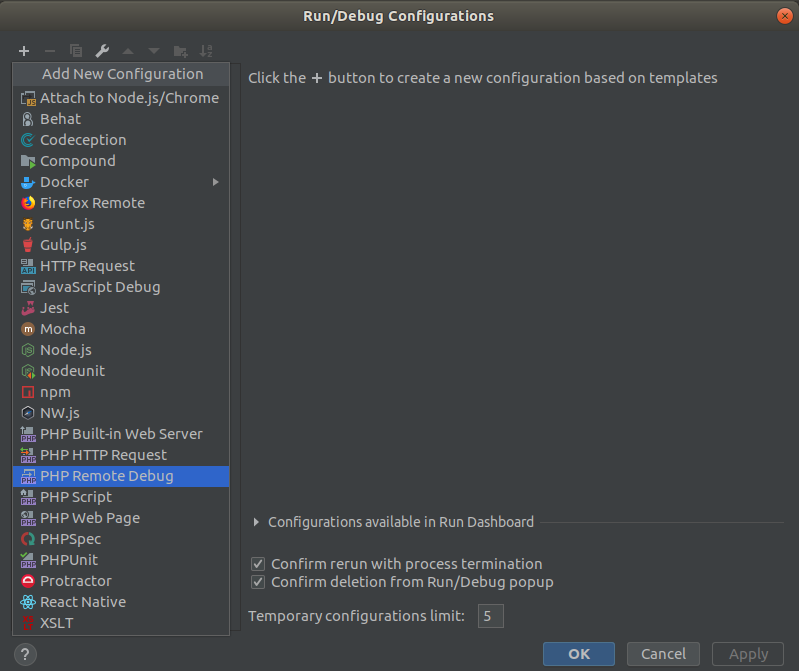Choose JavaScript Debug configuration type
This screenshot has width=799, height=671.
[x=121, y=287]
